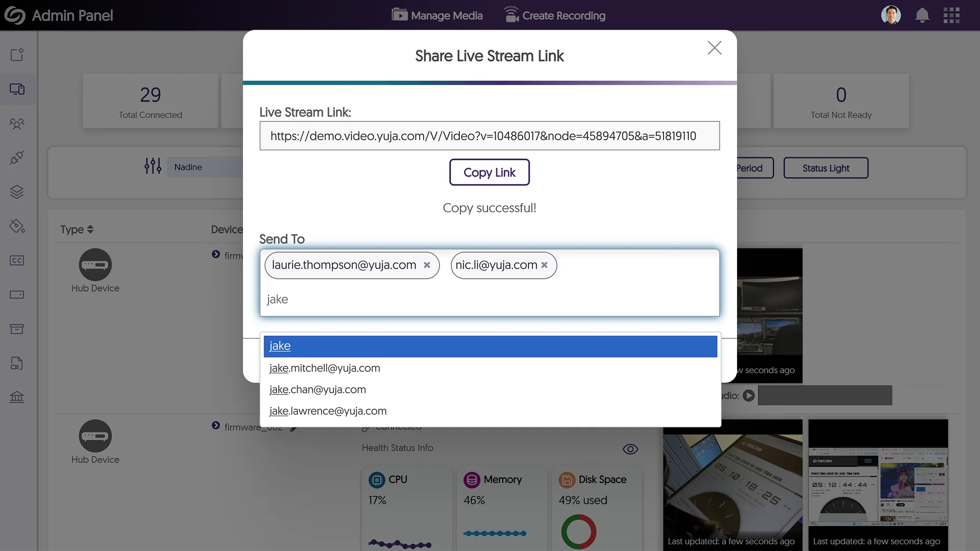
Task: Click the Copy Link button
Action: [x=489, y=172]
